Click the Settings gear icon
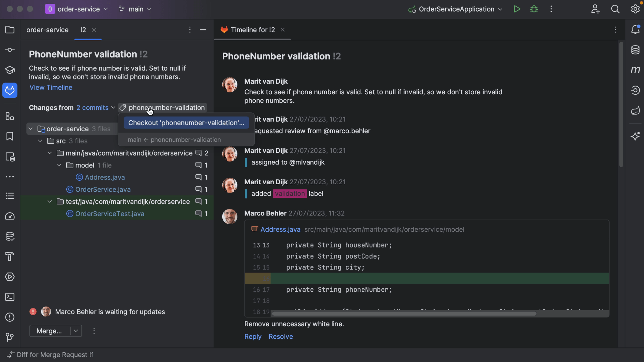644x362 pixels. click(636, 9)
